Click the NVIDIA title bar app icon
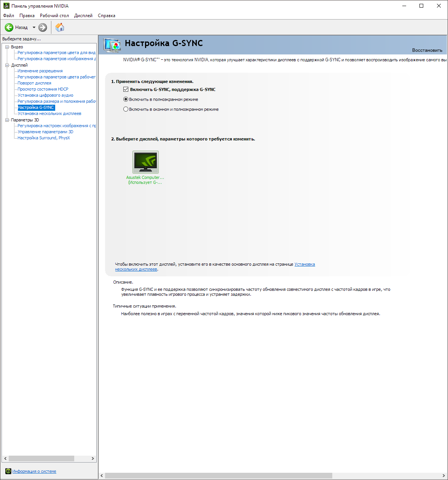Viewport: 448px width, 480px height. 6,6
